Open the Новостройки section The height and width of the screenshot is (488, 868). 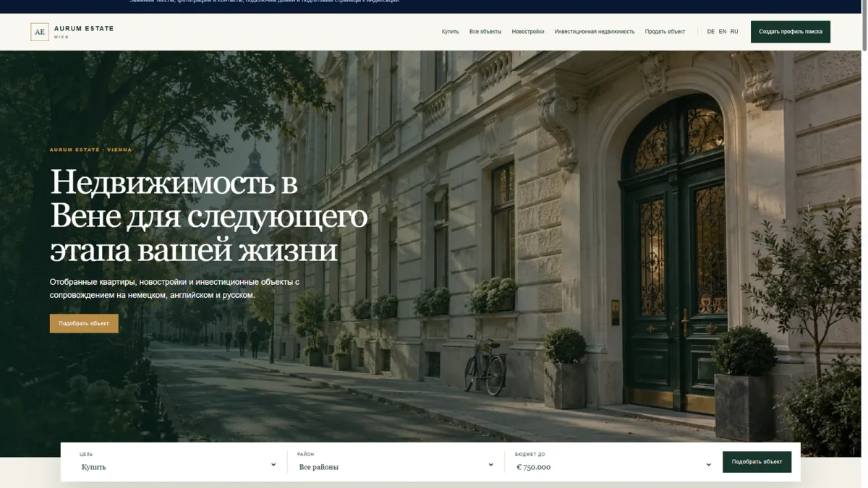(x=528, y=32)
